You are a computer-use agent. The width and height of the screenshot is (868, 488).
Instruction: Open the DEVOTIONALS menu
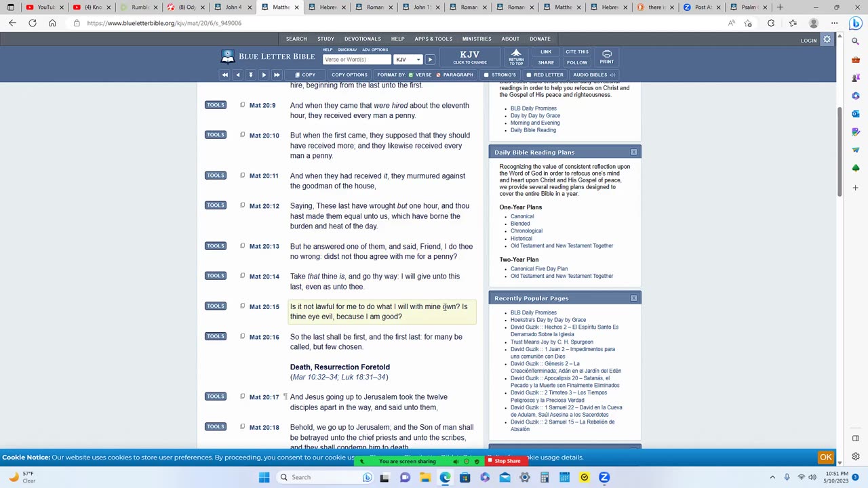pyautogui.click(x=362, y=39)
